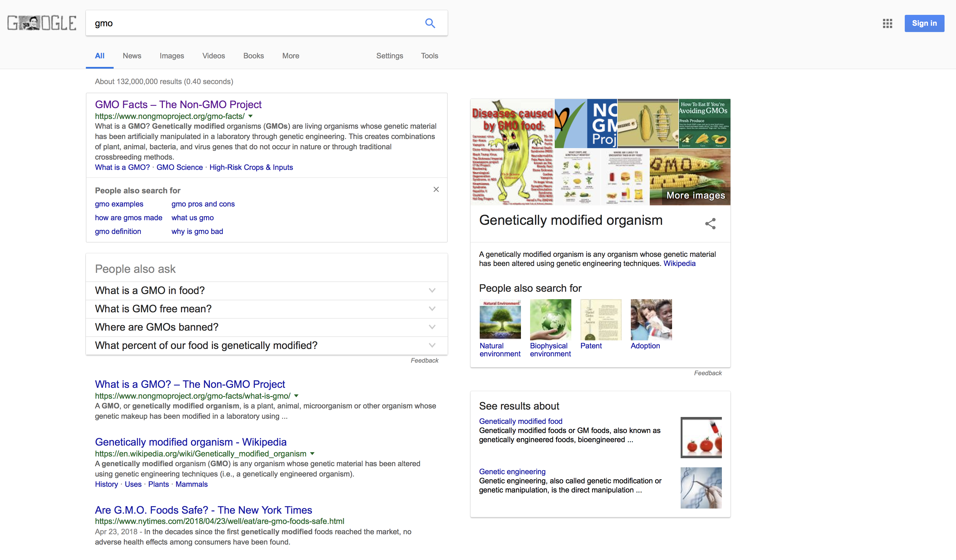Open dropdown arrow beside nongmoproject.org/gmo-facts/ URL

click(x=250, y=116)
